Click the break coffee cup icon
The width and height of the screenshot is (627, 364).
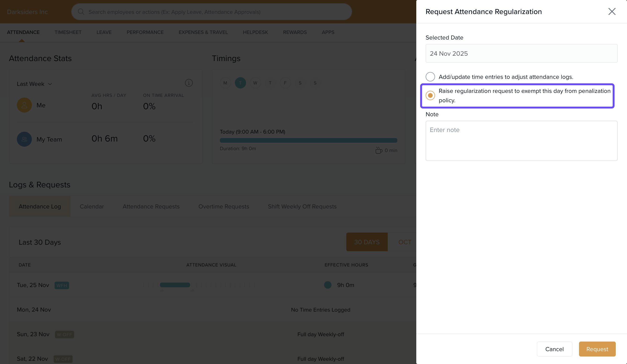point(378,150)
